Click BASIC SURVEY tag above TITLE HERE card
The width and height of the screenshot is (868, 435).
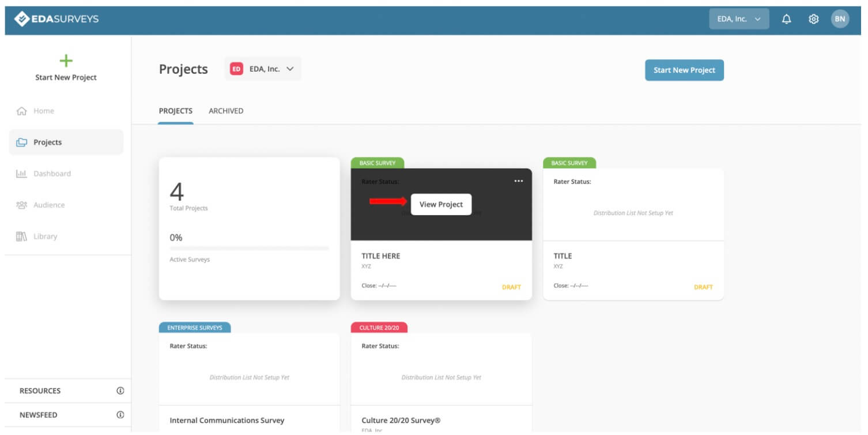(x=378, y=163)
